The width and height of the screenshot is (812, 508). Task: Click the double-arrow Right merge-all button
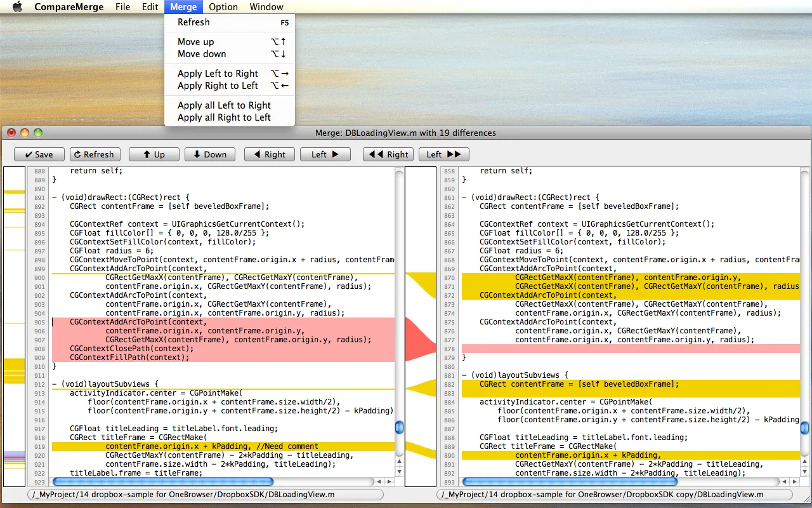point(388,154)
